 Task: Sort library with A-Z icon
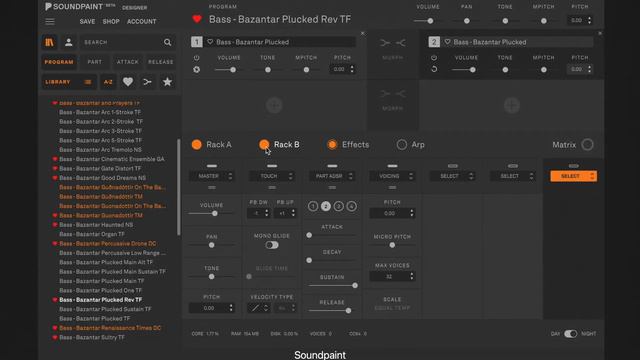click(108, 82)
